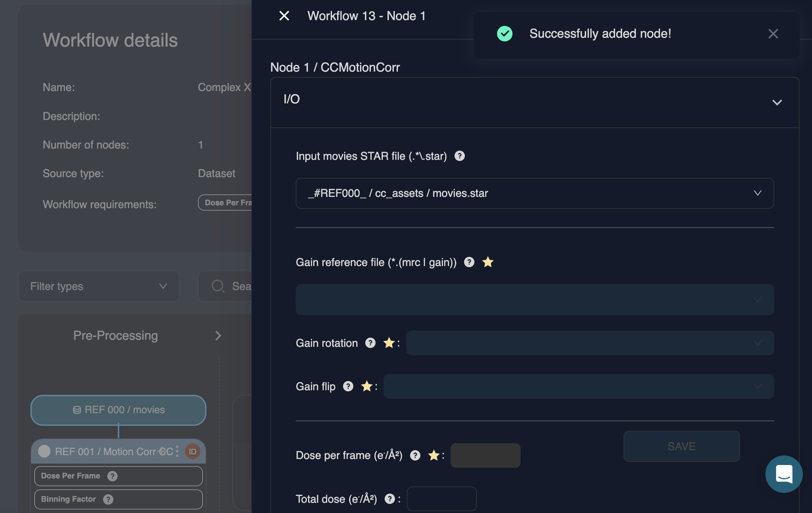Open the Gain flip dropdown
Viewport: 812px width, 513px height.
(578, 386)
